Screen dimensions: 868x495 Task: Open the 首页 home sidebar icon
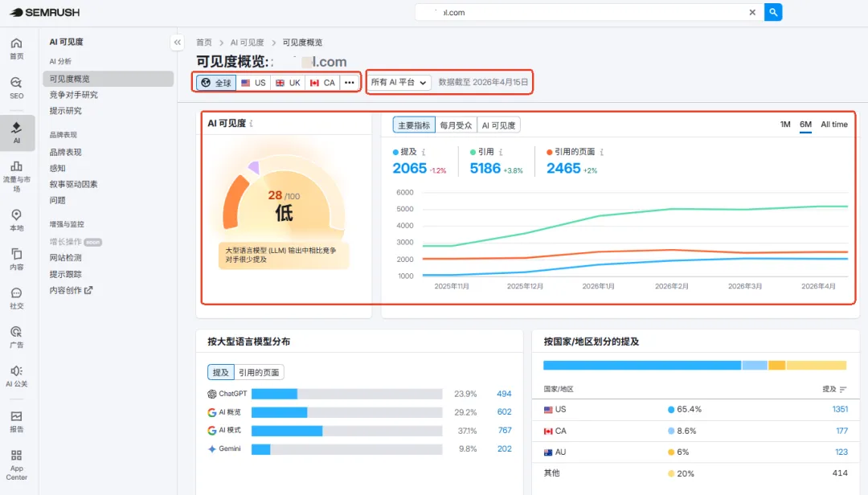tap(17, 48)
